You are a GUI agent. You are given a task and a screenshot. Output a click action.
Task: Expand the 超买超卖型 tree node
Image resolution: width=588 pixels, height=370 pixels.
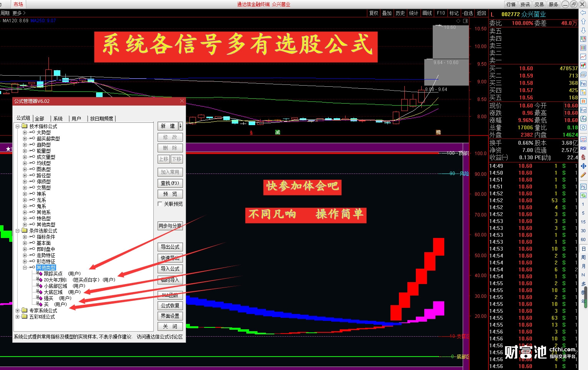coord(25,139)
